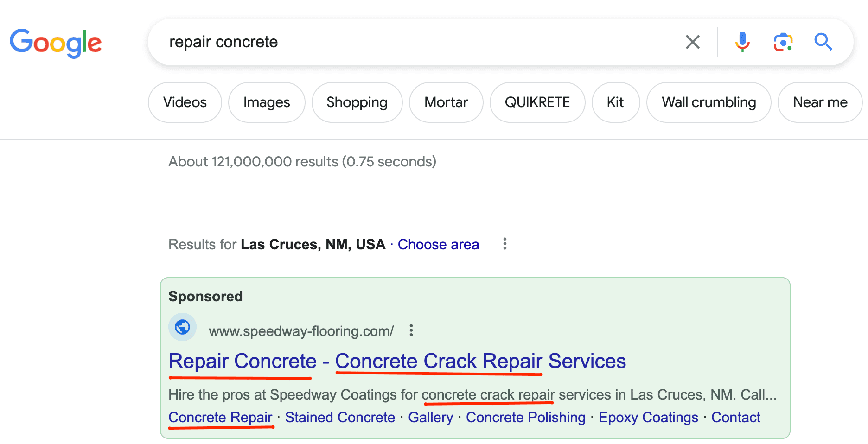Click the Contact sitelink

[x=735, y=417]
